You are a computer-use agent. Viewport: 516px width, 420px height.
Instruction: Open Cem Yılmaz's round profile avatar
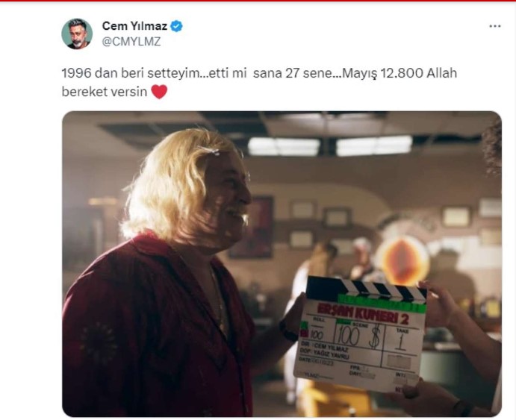[x=77, y=34]
